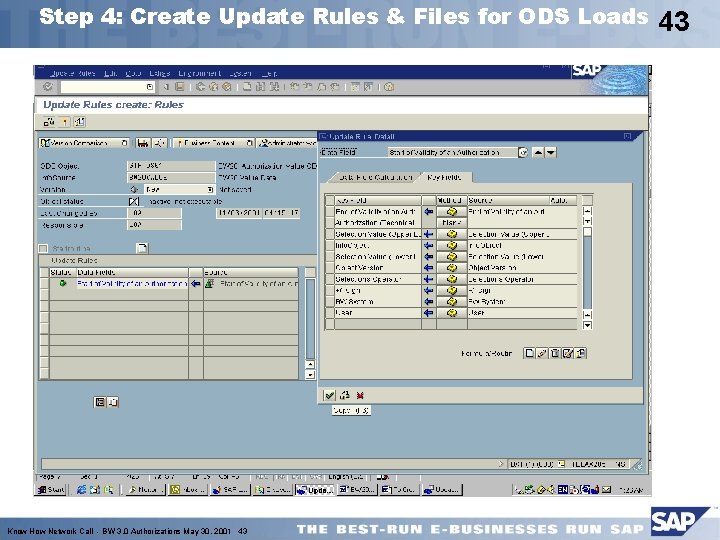Click the method icon in the Object Version row
The width and height of the screenshot is (720, 540).
tap(451, 268)
